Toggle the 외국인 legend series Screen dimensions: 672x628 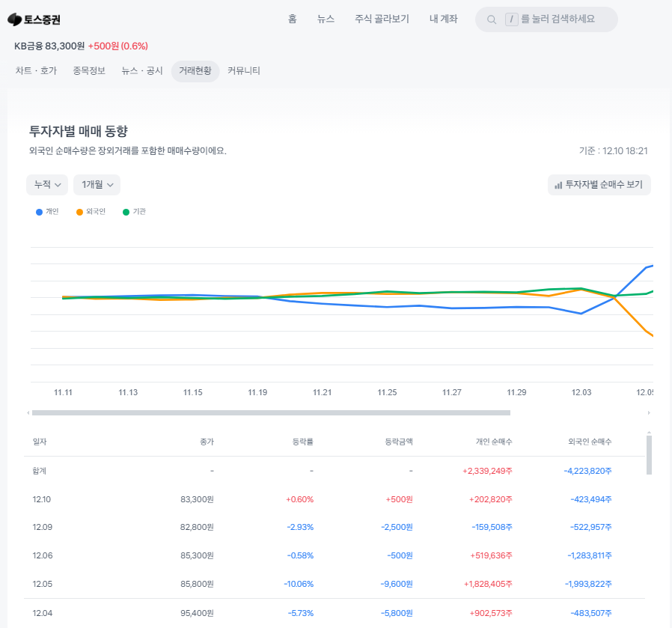pyautogui.click(x=91, y=212)
